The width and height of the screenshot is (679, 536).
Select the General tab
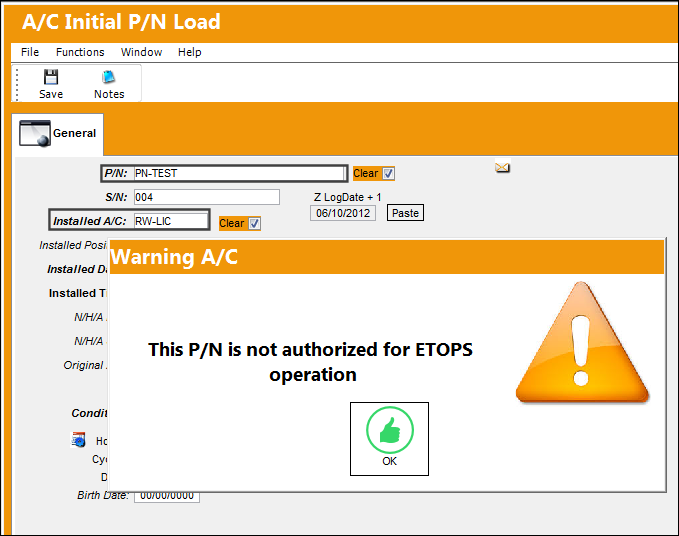pyautogui.click(x=58, y=134)
